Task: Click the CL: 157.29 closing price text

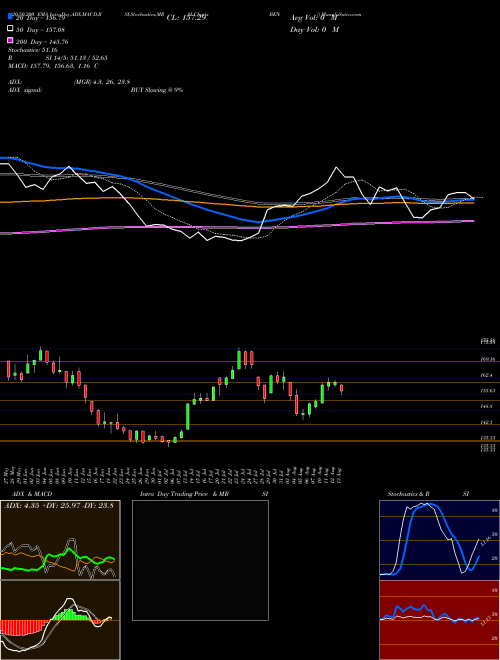Action: [x=188, y=18]
